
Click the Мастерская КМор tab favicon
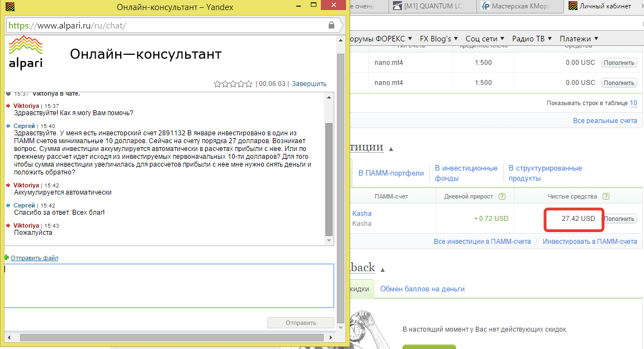485,6
